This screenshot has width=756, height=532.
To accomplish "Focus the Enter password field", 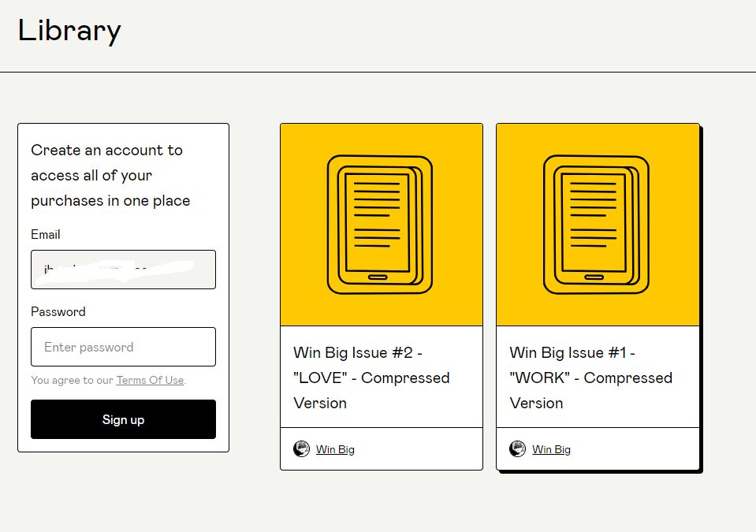I will click(x=123, y=347).
